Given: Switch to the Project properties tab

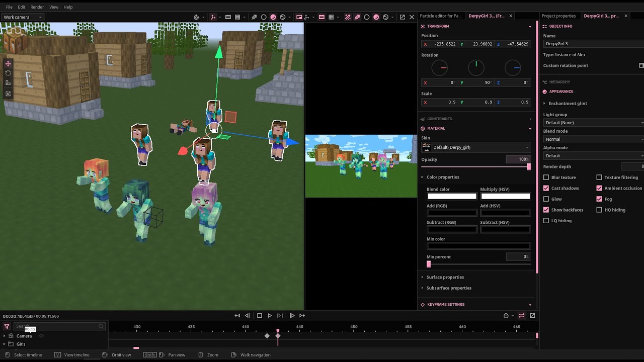Looking at the screenshot, I should tap(558, 16).
